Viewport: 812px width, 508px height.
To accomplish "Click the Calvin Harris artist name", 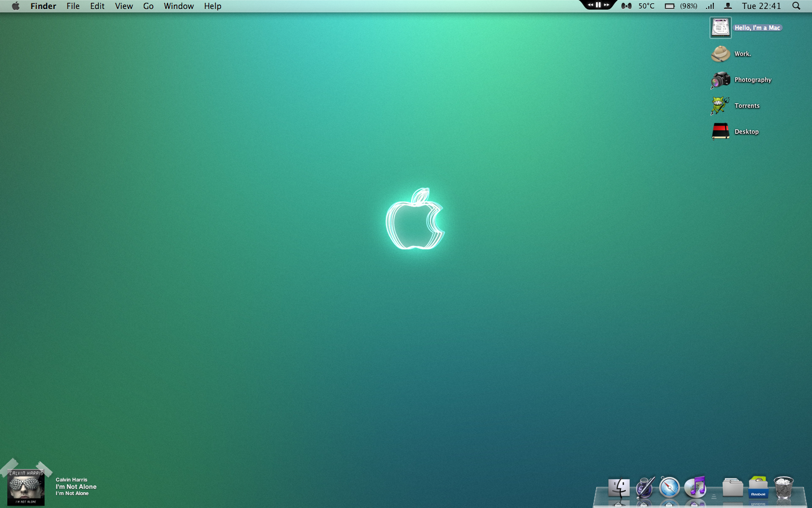I will pos(72,480).
